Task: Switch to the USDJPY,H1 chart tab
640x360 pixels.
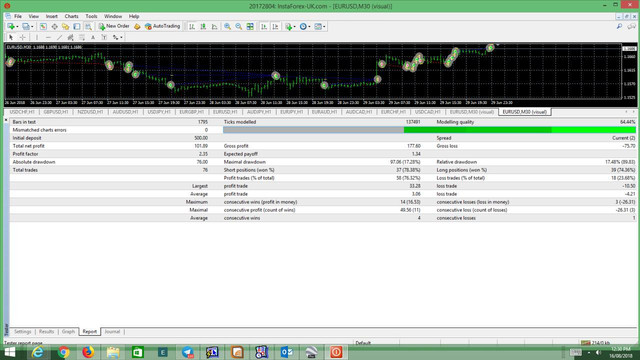Action: tap(159, 112)
